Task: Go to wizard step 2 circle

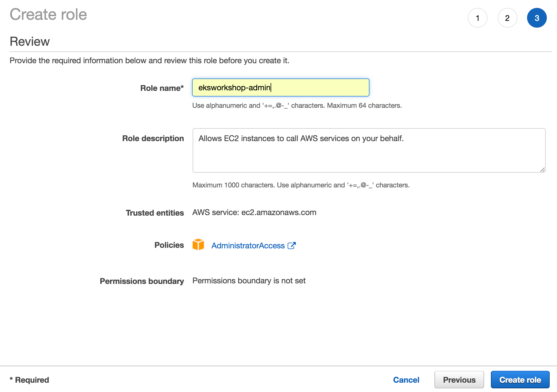Action: 507,18
